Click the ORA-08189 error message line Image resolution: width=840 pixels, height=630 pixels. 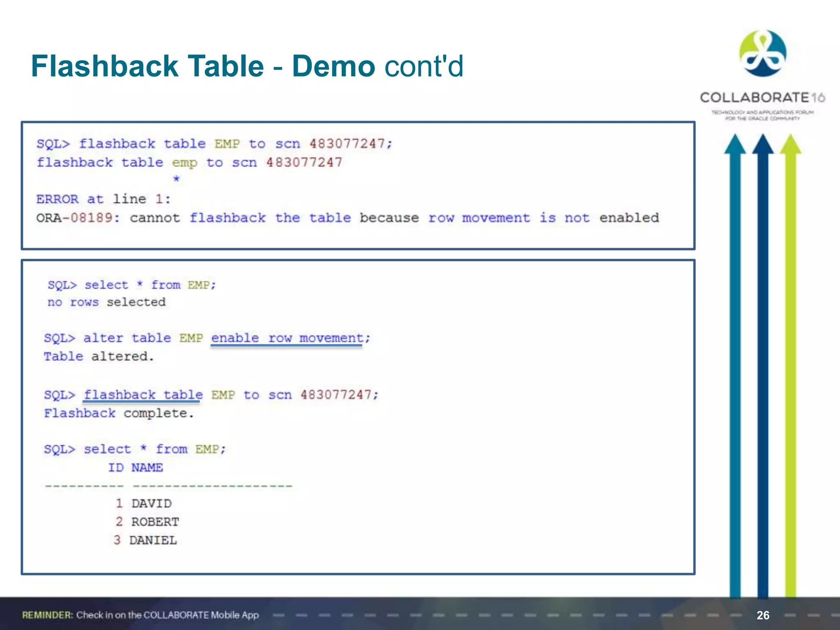(348, 218)
